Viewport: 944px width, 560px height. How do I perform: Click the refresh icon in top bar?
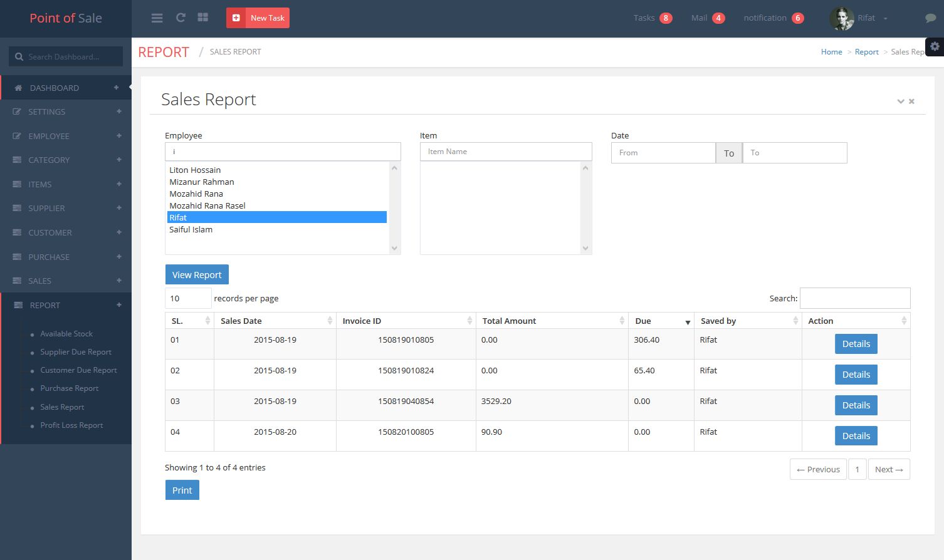(x=181, y=18)
